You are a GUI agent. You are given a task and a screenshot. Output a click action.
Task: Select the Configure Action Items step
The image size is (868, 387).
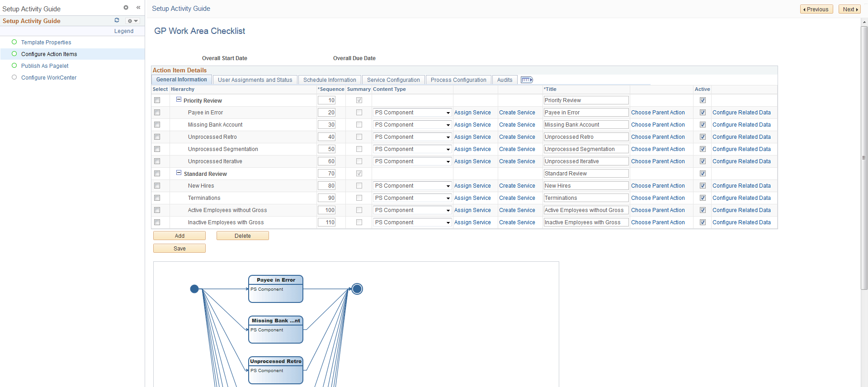(x=49, y=54)
